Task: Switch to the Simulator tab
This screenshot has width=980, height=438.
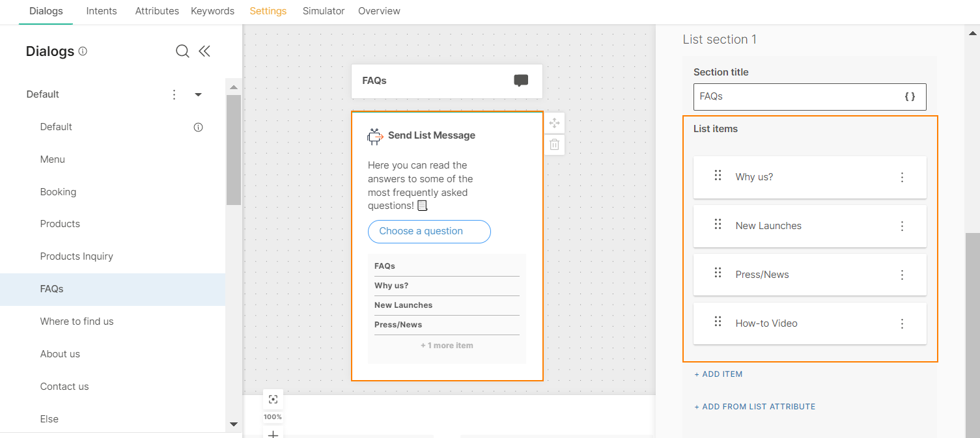Action: (324, 10)
